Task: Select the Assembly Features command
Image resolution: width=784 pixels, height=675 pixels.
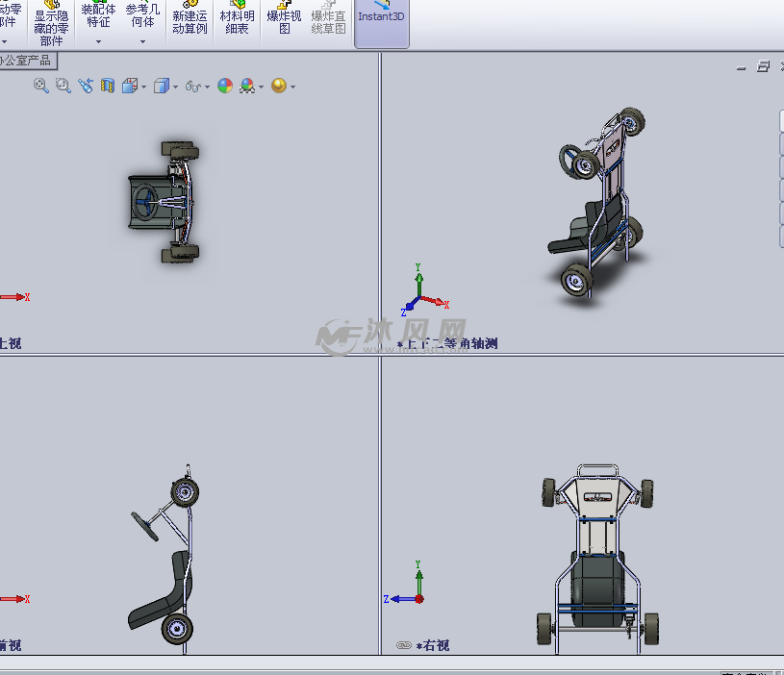Action: (97, 17)
